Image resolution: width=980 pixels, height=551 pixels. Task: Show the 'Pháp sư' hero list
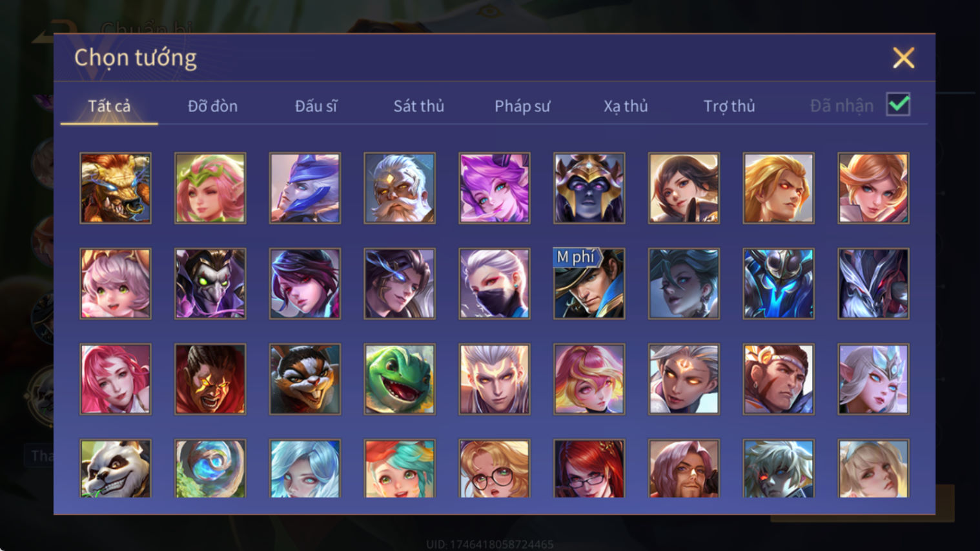coord(522,106)
